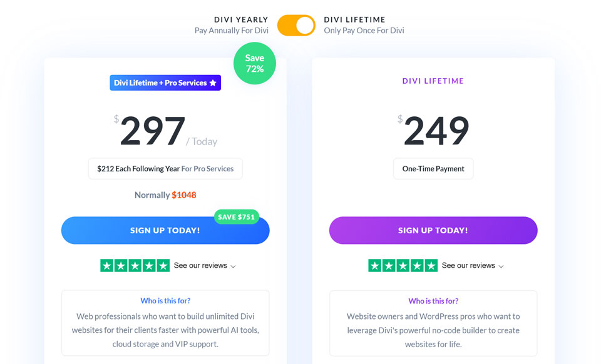Screen dimensions: 601x364
Task: Click Who is this for on the right card
Action: [x=433, y=301]
